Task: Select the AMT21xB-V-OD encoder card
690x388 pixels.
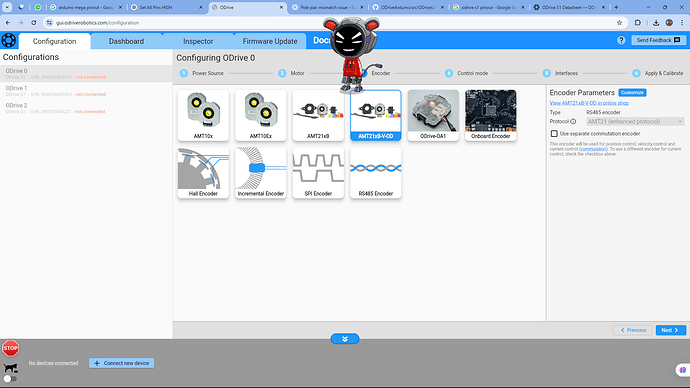Action: pyautogui.click(x=376, y=115)
